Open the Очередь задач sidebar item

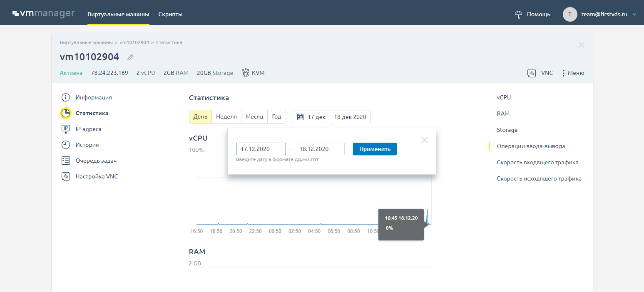pyautogui.click(x=96, y=161)
